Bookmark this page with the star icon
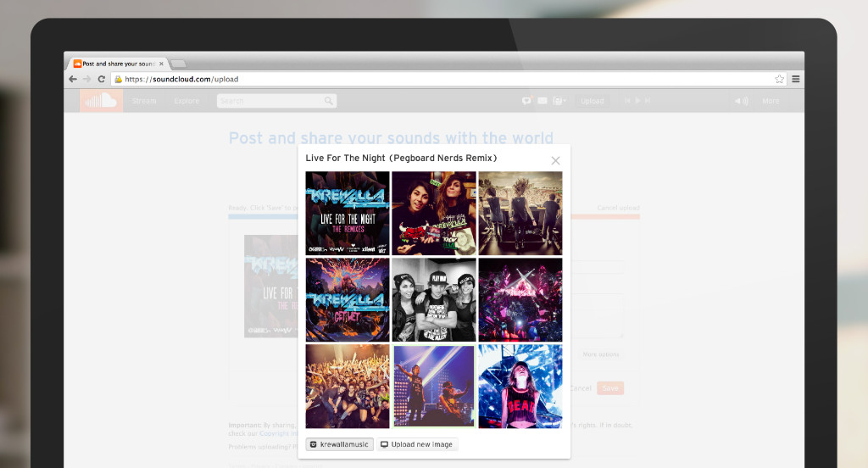 (780, 79)
